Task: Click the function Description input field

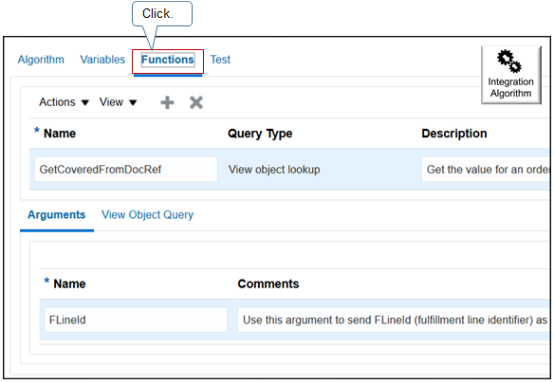Action: pos(486,170)
